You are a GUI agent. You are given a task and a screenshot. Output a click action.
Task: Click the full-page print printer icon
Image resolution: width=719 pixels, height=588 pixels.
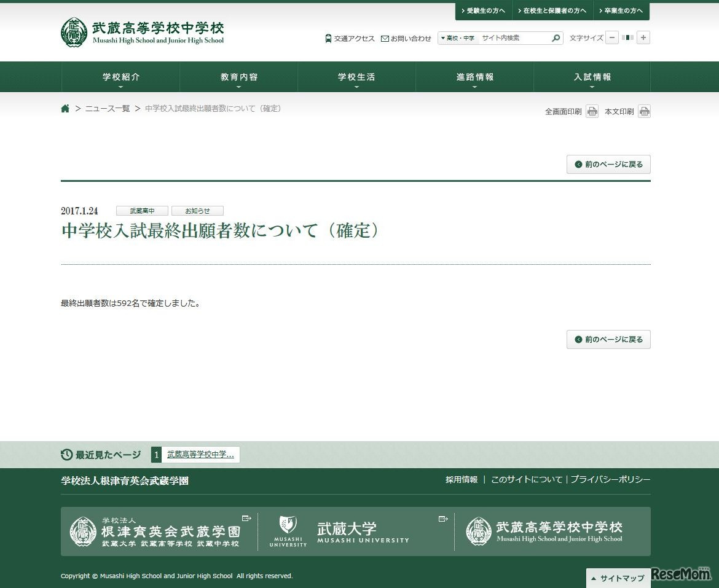[592, 112]
